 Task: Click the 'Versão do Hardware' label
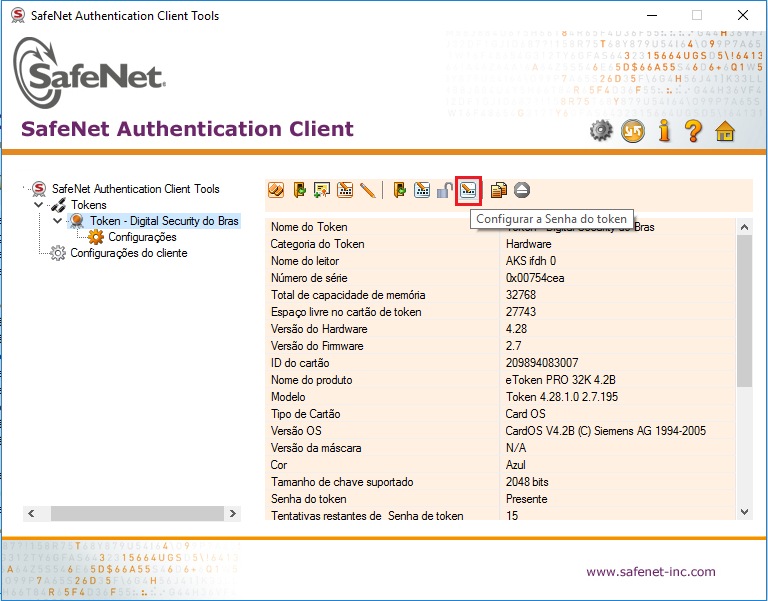tap(319, 329)
